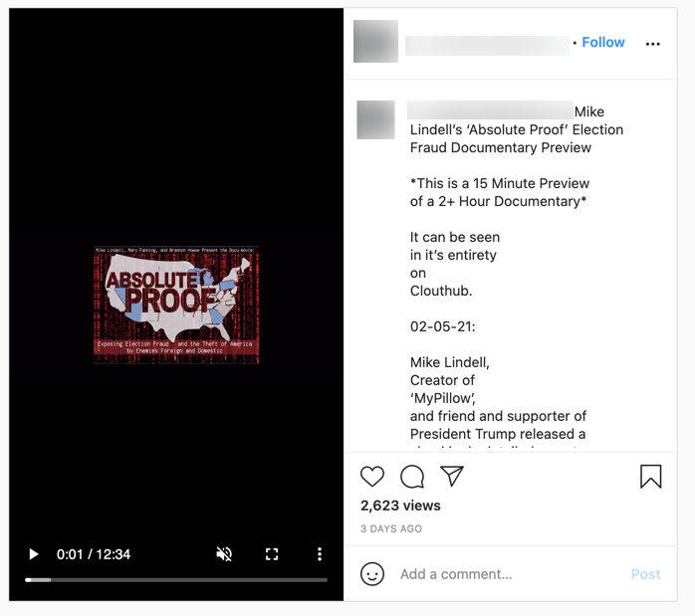Follow this account
Screen dimensions: 695x616
pos(603,42)
